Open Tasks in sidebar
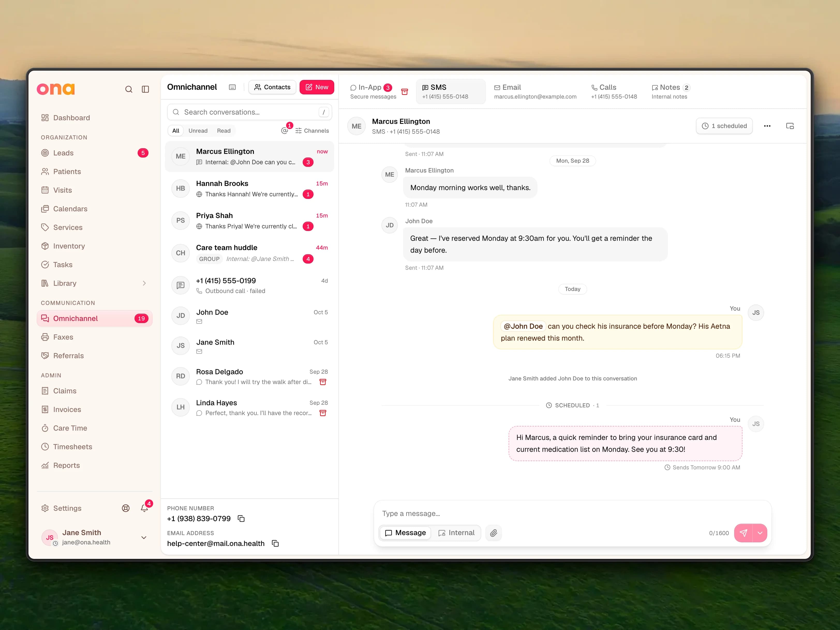This screenshot has width=840, height=630. coord(95,265)
